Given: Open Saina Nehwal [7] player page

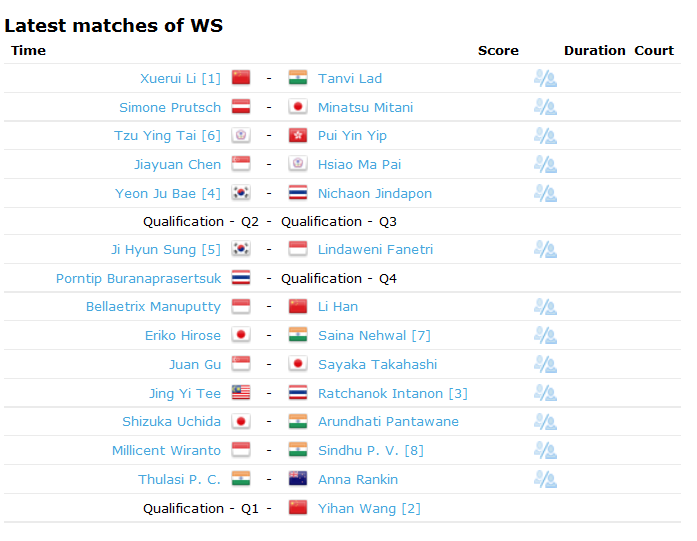Looking at the screenshot, I should pyautogui.click(x=374, y=336).
